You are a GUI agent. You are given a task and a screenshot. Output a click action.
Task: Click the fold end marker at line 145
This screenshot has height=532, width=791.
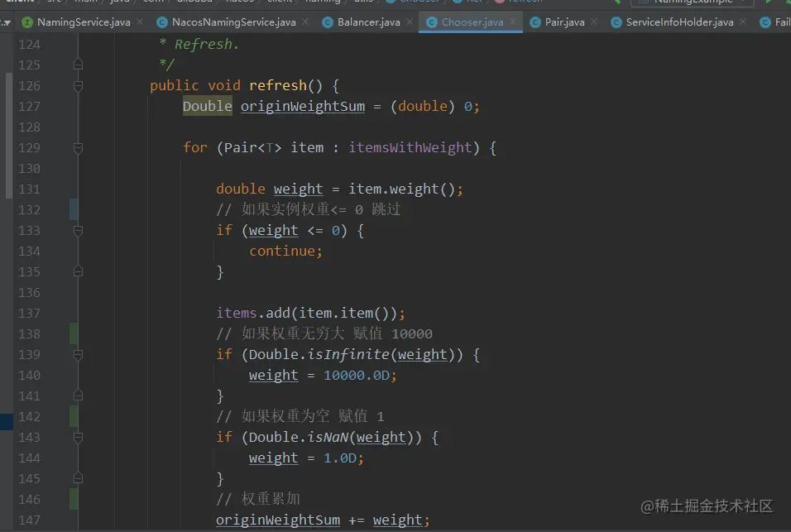click(x=78, y=478)
